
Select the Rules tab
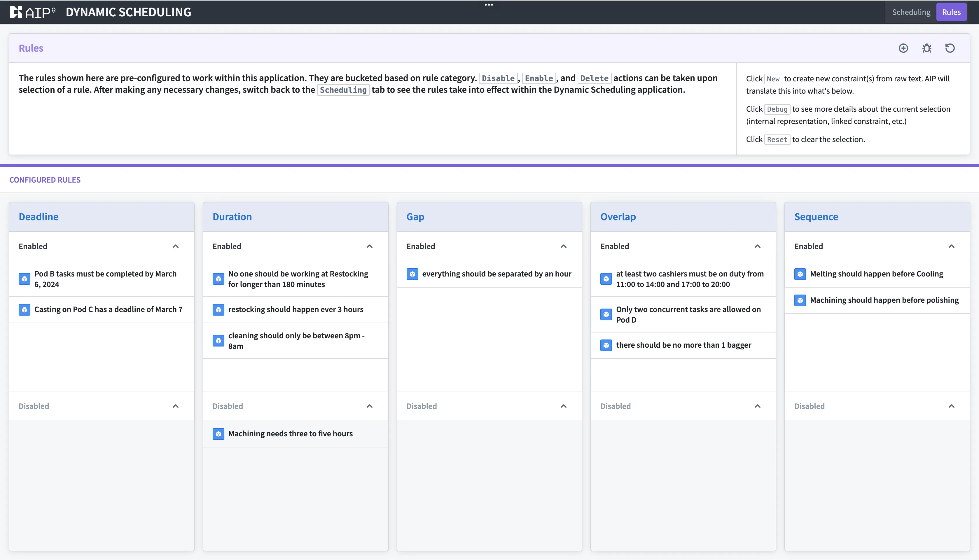951,12
